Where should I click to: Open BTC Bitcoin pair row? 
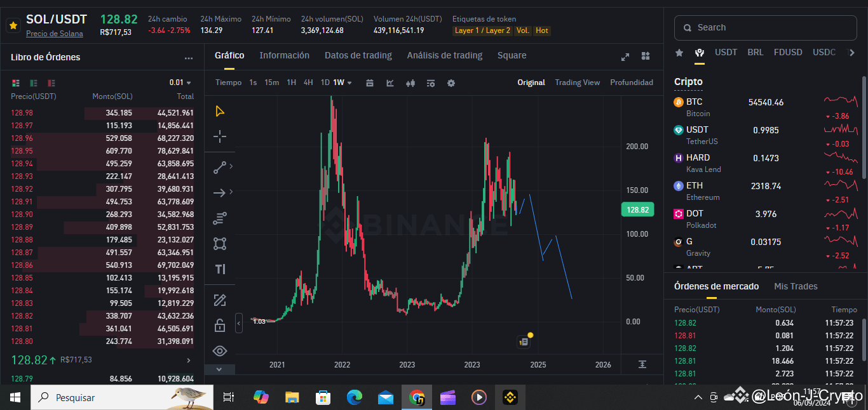[x=765, y=107]
